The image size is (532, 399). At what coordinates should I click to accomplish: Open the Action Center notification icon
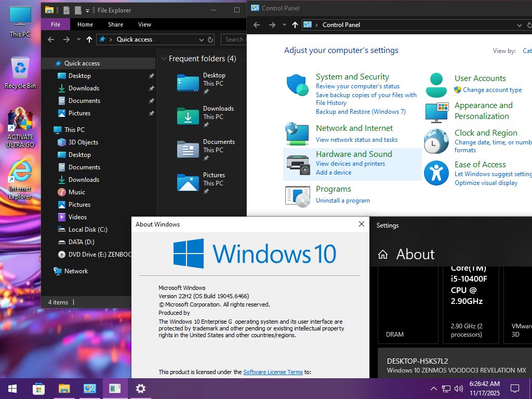[515, 389]
